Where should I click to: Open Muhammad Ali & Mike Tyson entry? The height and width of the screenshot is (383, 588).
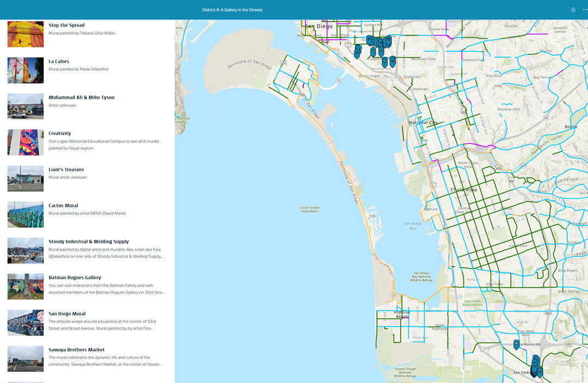click(81, 98)
